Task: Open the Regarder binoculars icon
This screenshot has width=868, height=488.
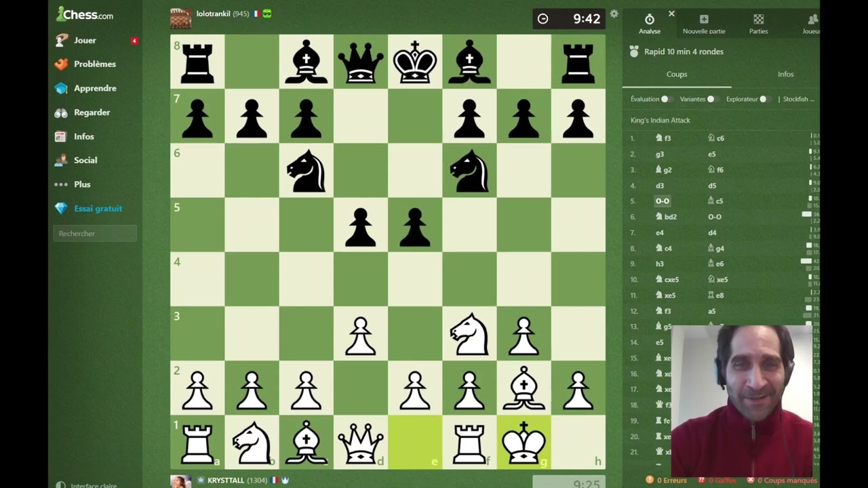Action: 62,113
